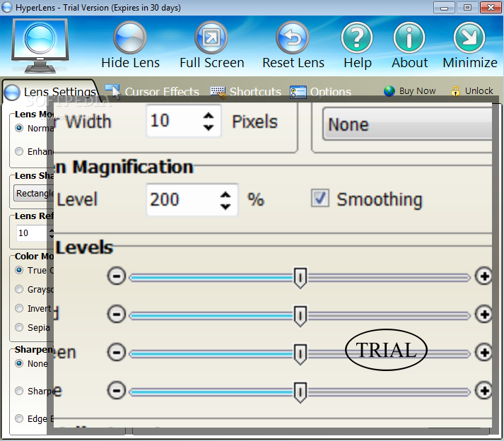Click the HyperLens monitor logo
The image size is (504, 441).
click(x=40, y=45)
